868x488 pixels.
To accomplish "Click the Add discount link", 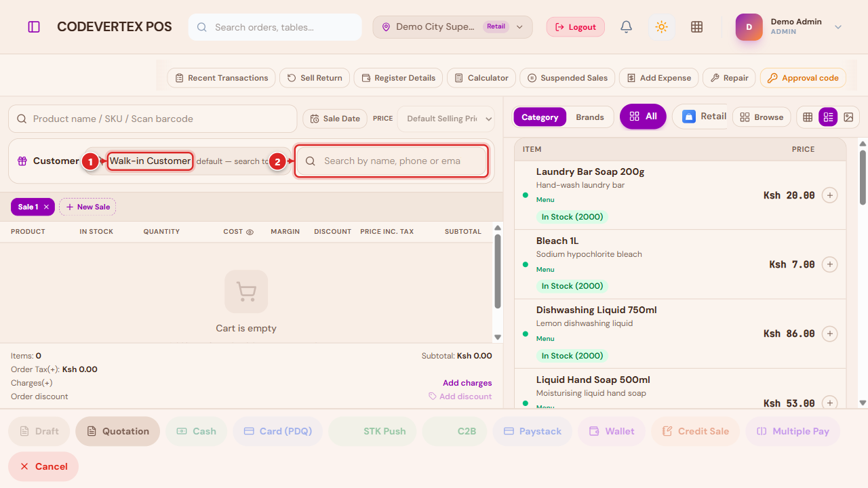I will click(460, 396).
